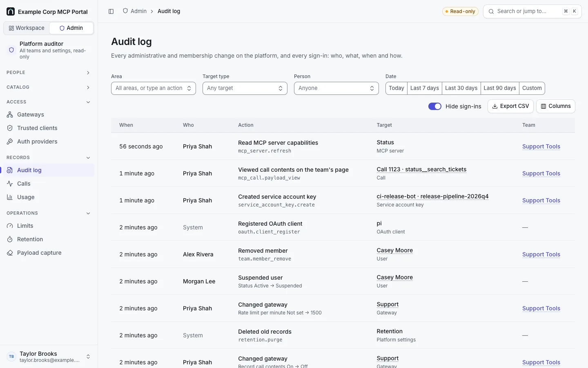Screen dimensions: 588x368
Task: Export the audit log as CSV
Action: coord(510,106)
